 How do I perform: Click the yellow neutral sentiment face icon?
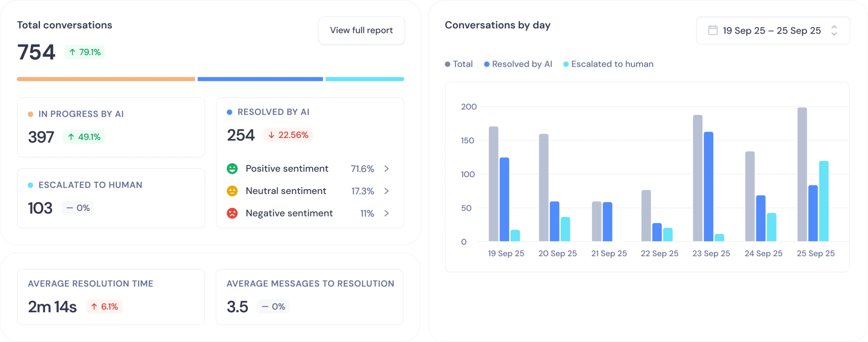tap(232, 191)
